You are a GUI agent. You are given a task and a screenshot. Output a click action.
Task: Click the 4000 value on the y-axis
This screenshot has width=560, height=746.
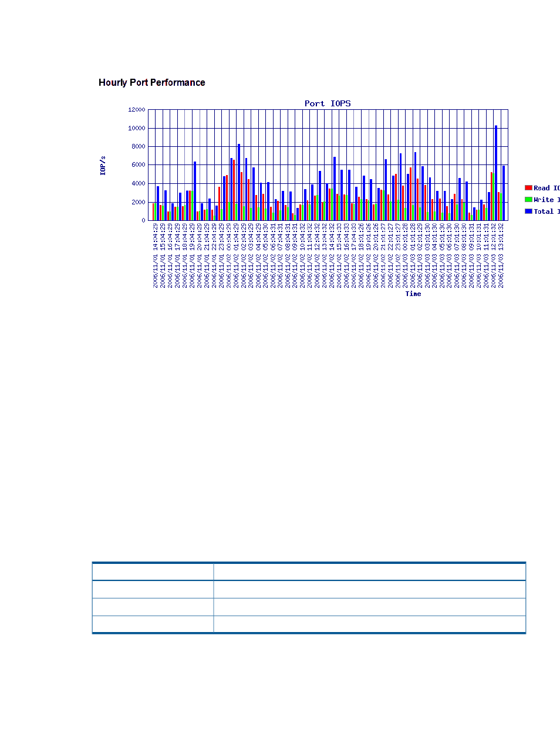click(x=139, y=184)
